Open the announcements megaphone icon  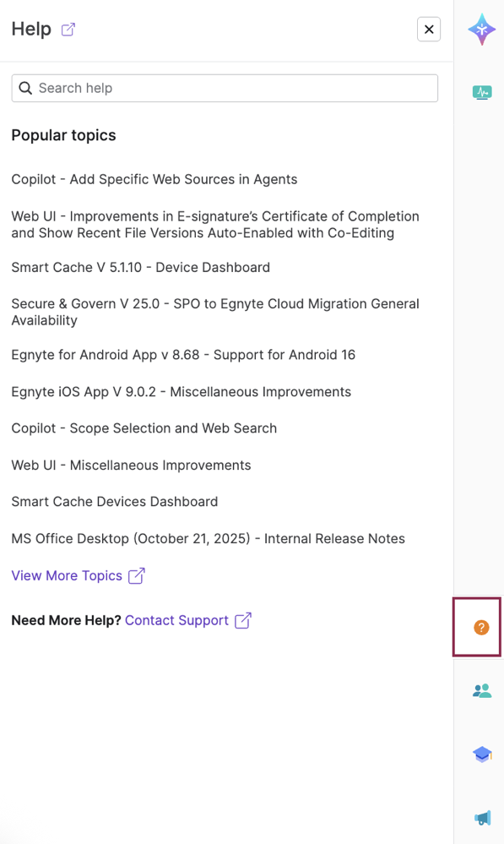481,818
